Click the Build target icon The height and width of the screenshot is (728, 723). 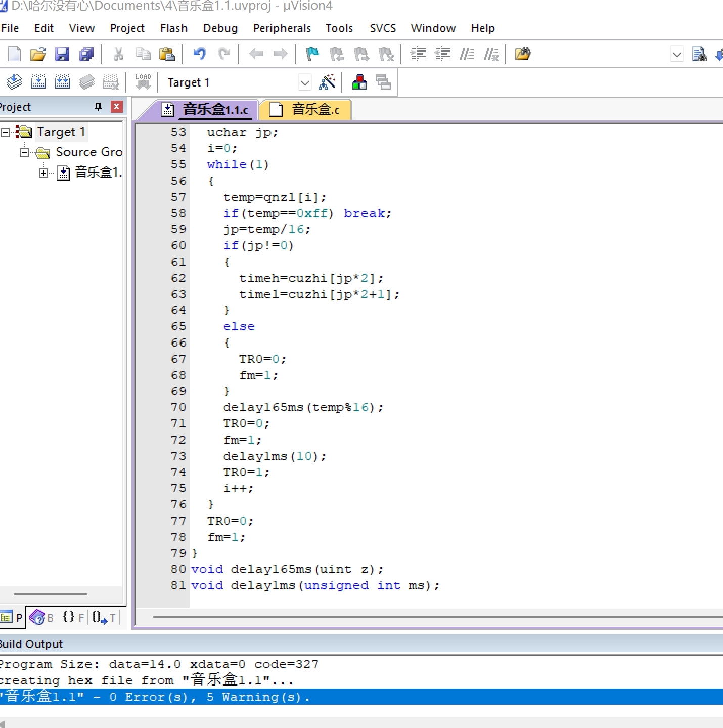pos(38,82)
